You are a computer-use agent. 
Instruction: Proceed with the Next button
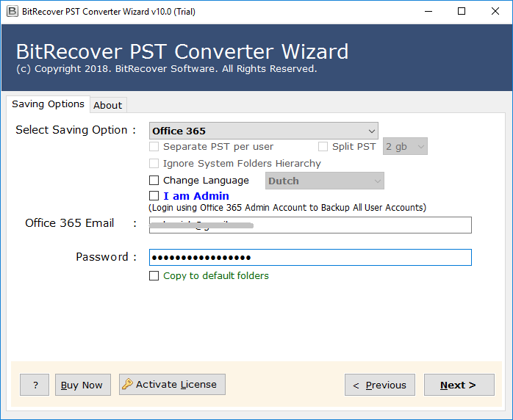(459, 385)
